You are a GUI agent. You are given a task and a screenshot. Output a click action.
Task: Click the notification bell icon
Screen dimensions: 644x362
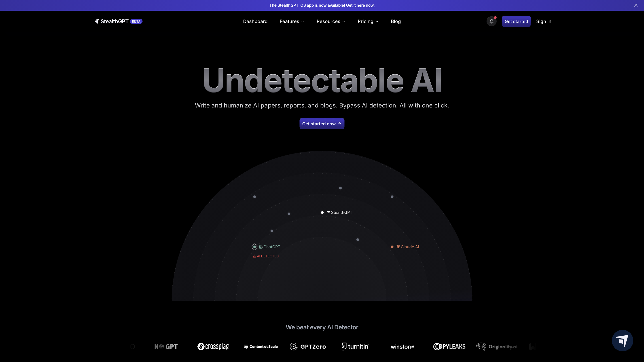click(491, 21)
